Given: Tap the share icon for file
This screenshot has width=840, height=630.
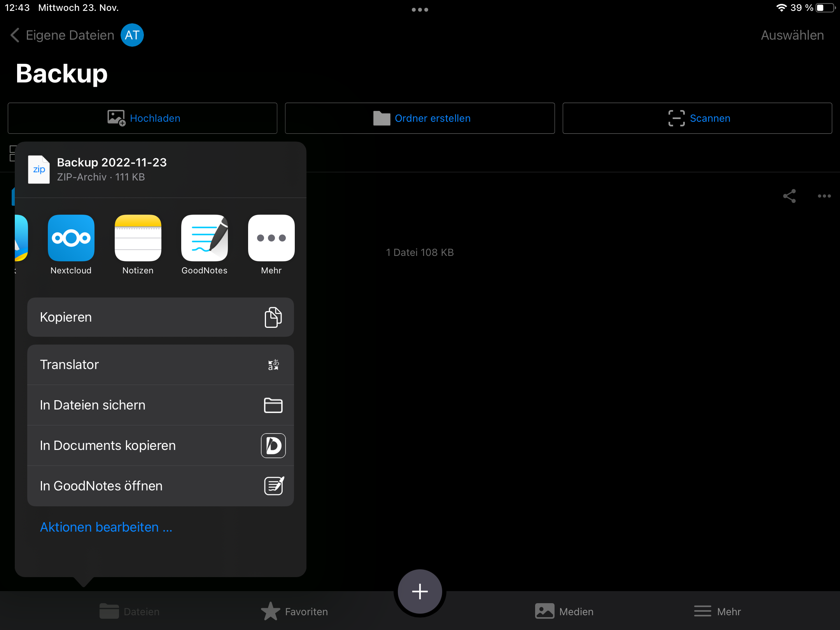Looking at the screenshot, I should (789, 196).
